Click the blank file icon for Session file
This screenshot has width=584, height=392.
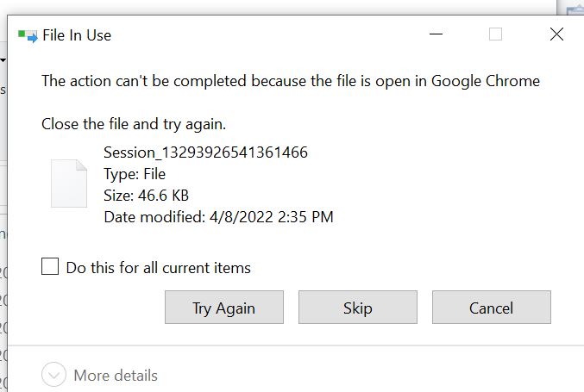pos(69,184)
